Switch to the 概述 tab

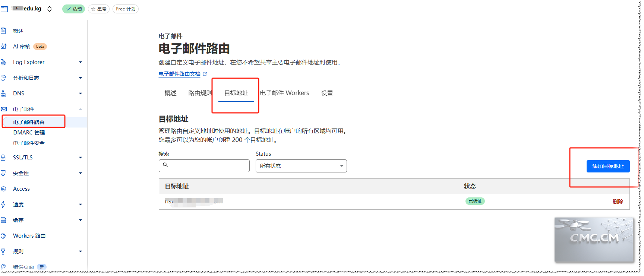170,93
